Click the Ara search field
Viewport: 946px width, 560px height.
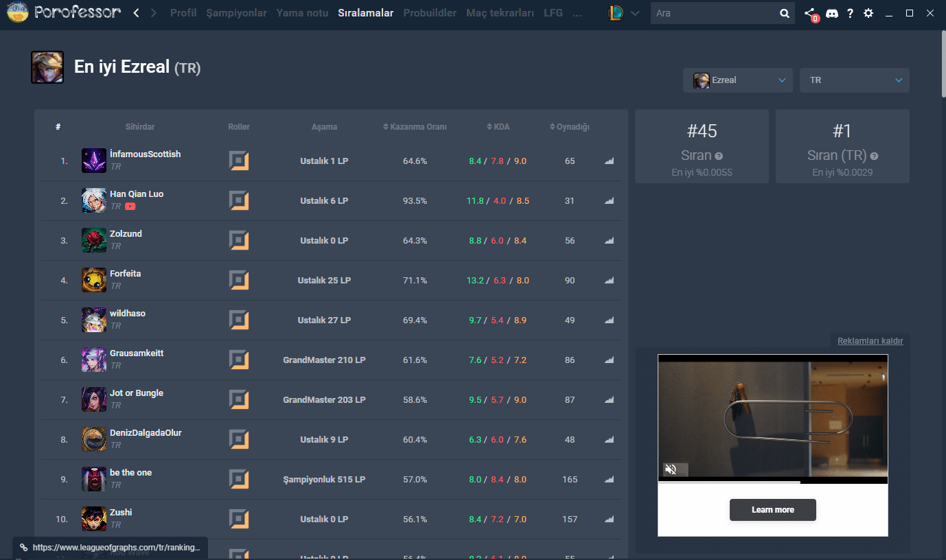coord(714,13)
